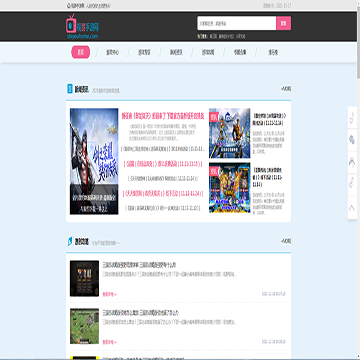Click the shiyouhome.com TV logo
The width and height of the screenshot is (360, 360).
point(82,27)
